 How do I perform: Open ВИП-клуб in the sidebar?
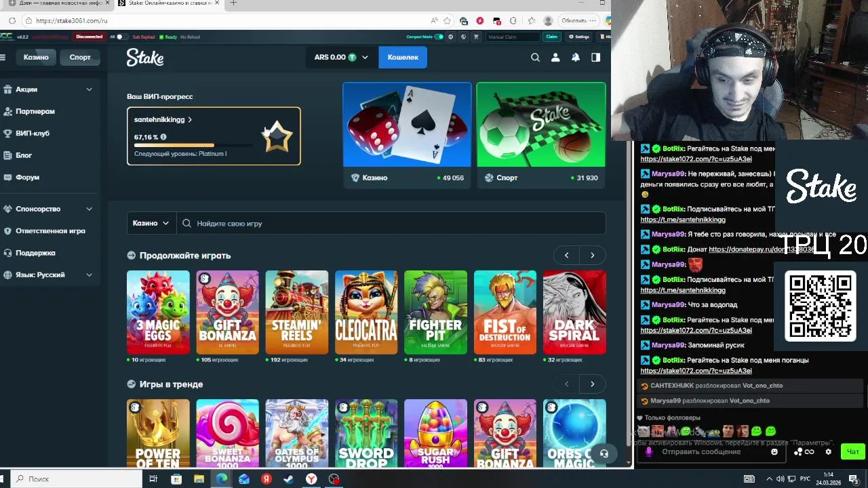click(x=33, y=134)
